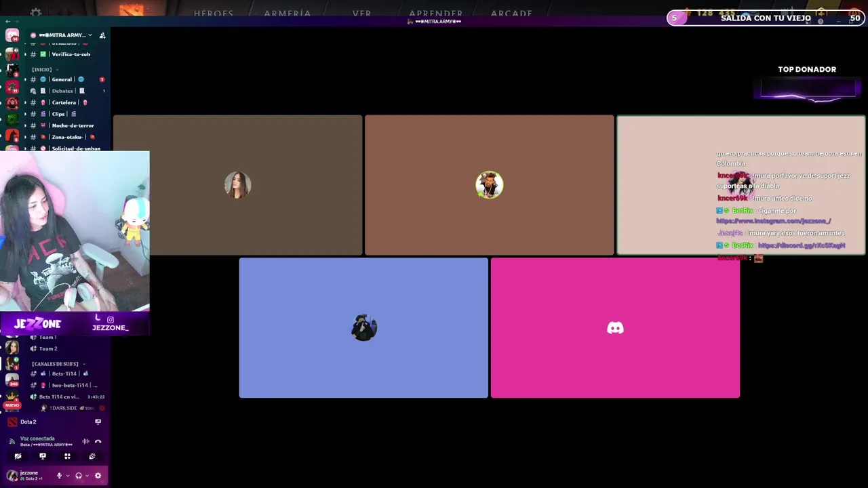Toggle headphones deafen
Screen dimensions: 868x488
click(x=79, y=476)
